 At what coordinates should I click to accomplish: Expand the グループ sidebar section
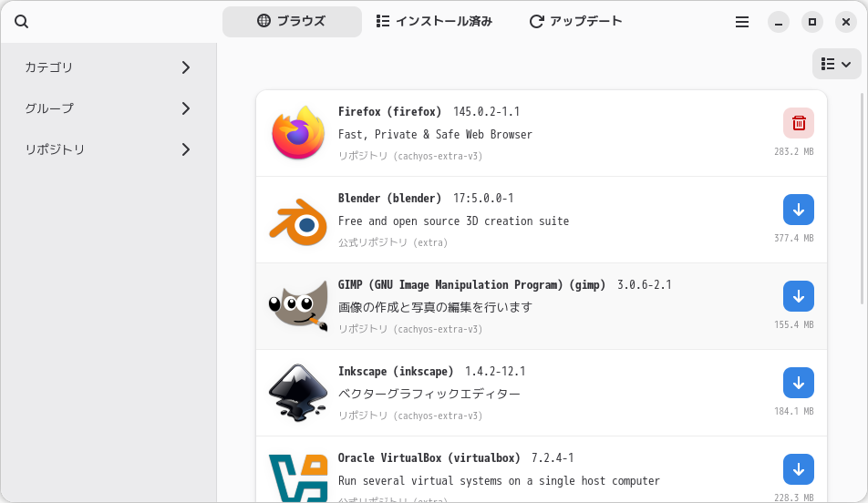click(x=108, y=108)
